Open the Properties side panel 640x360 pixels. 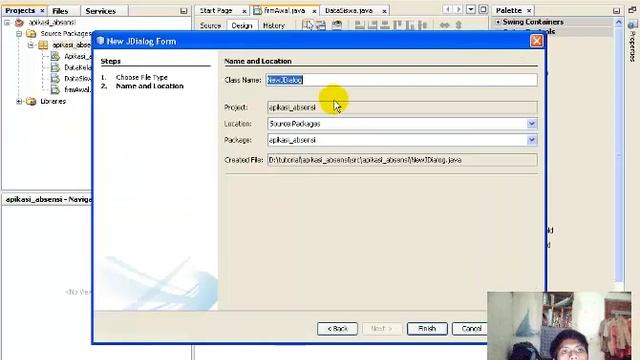tap(632, 41)
